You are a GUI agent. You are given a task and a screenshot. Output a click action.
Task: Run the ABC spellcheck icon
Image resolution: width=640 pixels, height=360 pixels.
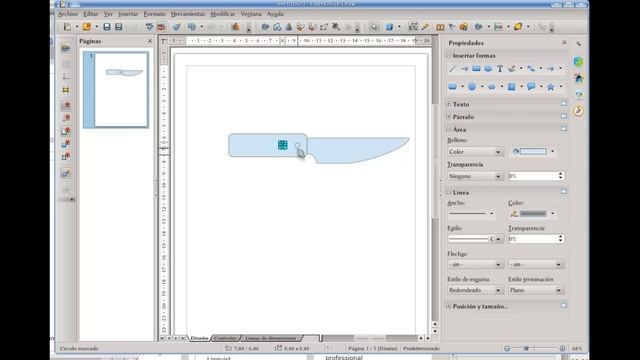[149, 27]
